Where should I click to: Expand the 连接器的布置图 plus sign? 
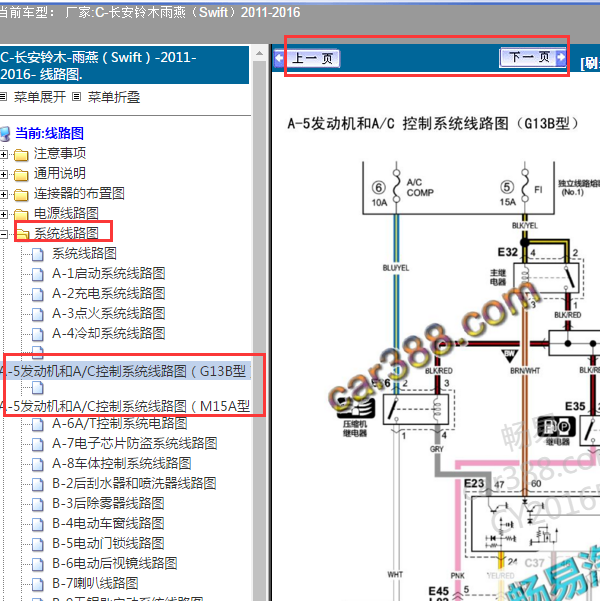3,194
